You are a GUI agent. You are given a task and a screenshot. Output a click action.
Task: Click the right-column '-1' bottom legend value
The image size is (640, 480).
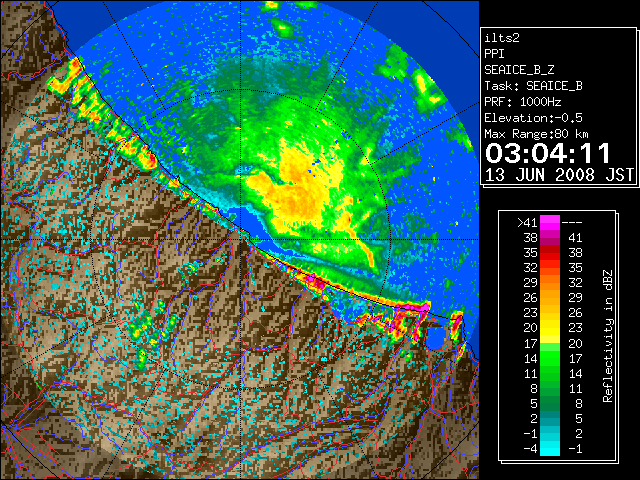point(575,449)
